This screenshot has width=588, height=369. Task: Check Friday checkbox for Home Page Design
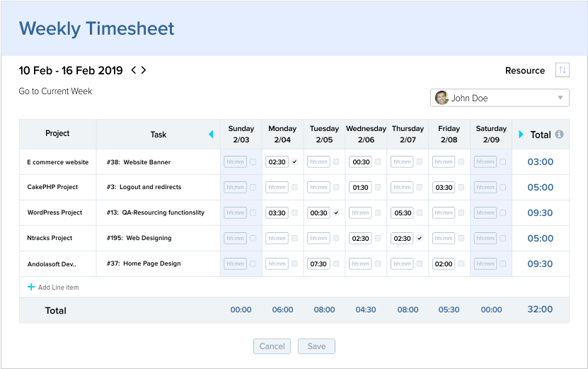tap(461, 264)
